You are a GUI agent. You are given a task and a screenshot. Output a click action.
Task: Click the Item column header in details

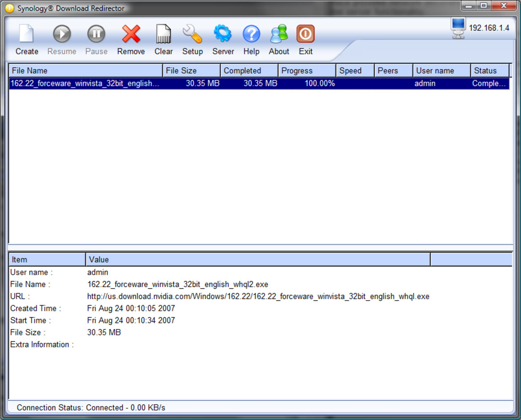[47, 260]
